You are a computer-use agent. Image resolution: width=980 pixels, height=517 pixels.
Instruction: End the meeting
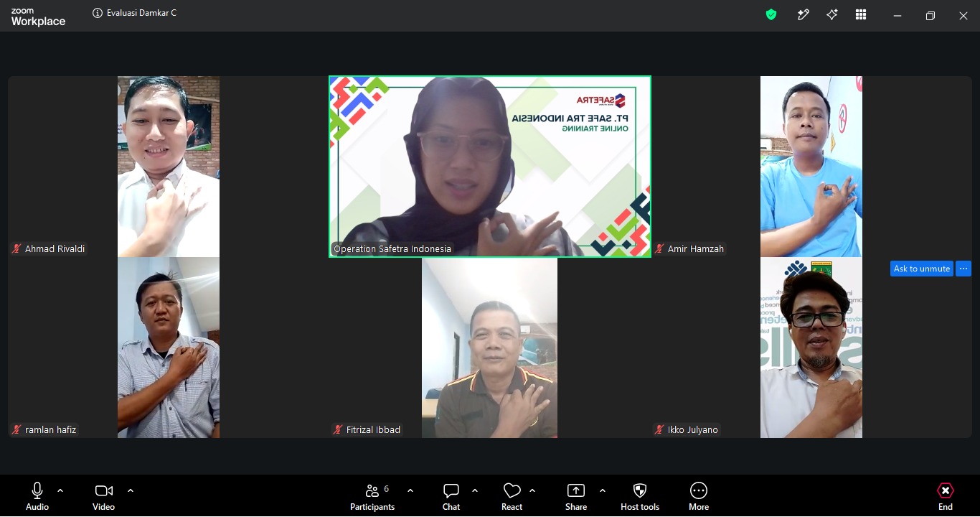coord(946,496)
